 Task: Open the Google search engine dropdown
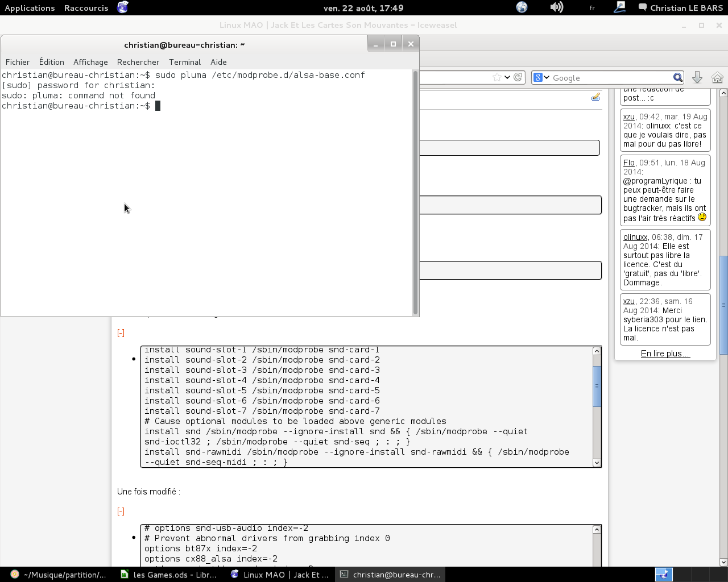point(541,78)
